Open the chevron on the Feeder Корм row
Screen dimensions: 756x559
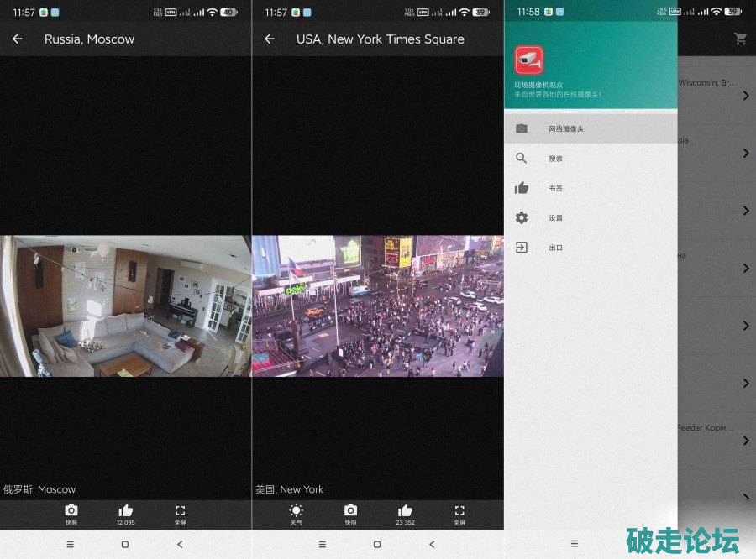tap(745, 440)
